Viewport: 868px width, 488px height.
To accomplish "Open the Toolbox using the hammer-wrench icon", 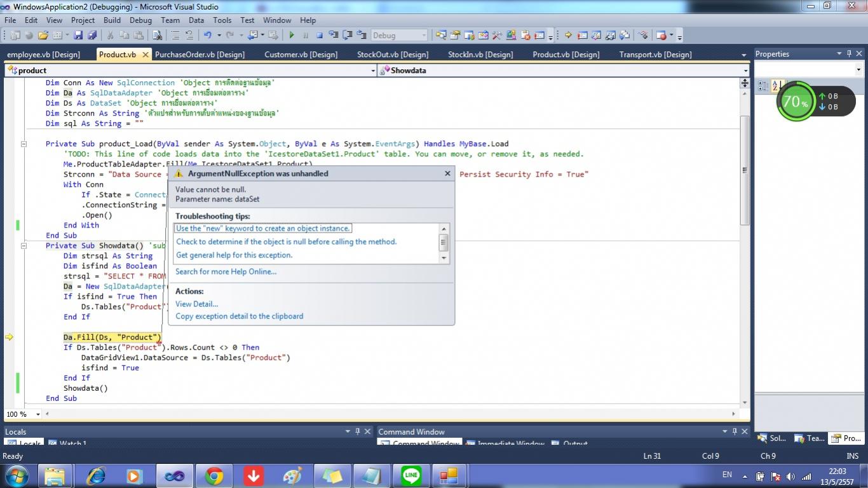I will click(x=496, y=36).
